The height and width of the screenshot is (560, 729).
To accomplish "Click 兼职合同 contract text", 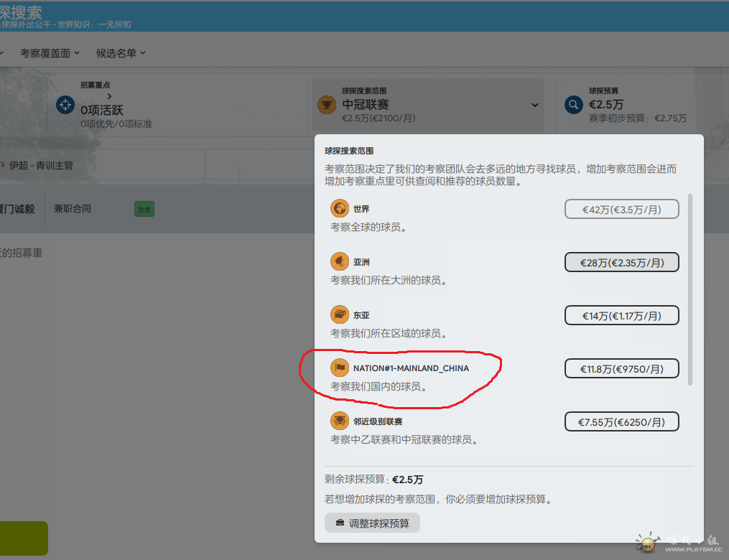I will point(73,209).
